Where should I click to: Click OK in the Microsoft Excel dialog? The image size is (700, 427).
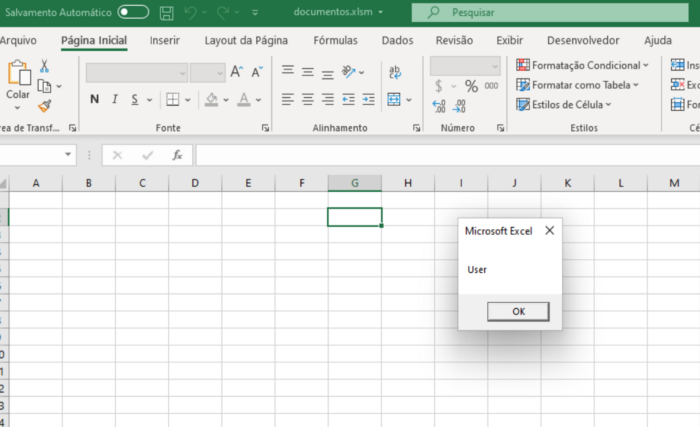point(518,311)
